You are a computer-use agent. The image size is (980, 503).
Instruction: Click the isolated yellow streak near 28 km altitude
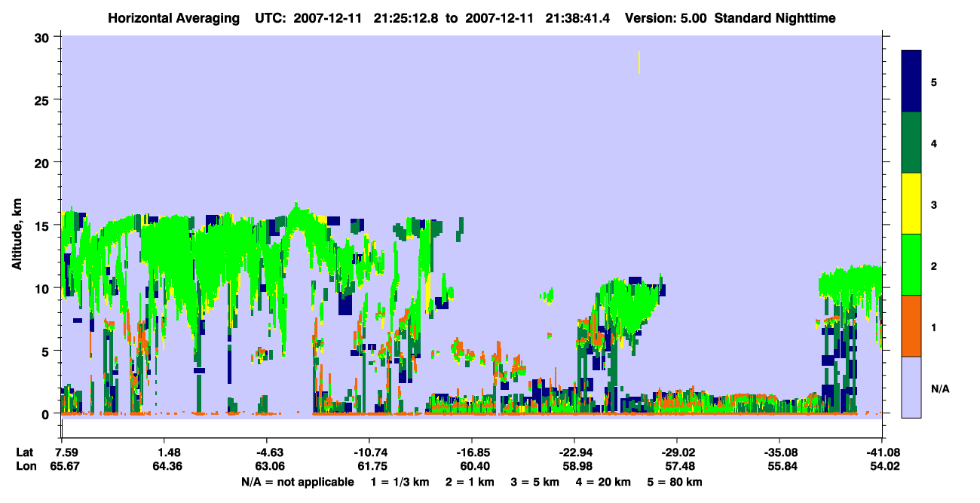click(639, 63)
